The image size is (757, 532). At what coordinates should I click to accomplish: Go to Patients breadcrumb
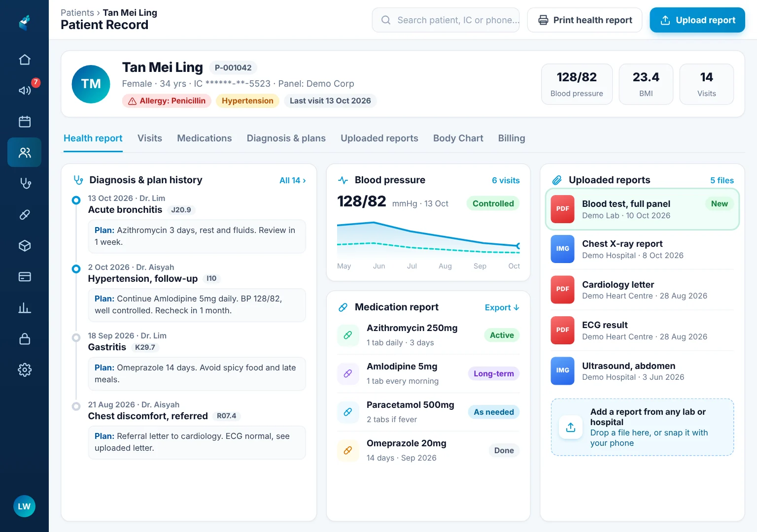77,13
